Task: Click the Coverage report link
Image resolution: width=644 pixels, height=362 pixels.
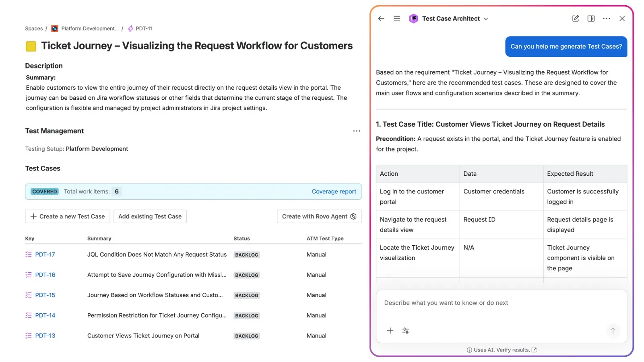Action: (x=334, y=191)
